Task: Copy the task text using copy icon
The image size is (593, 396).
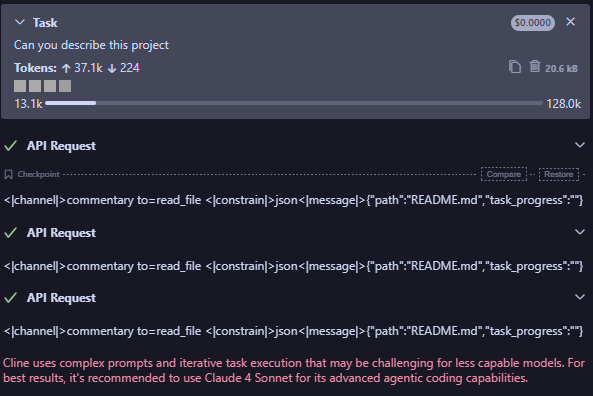Action: tap(514, 67)
